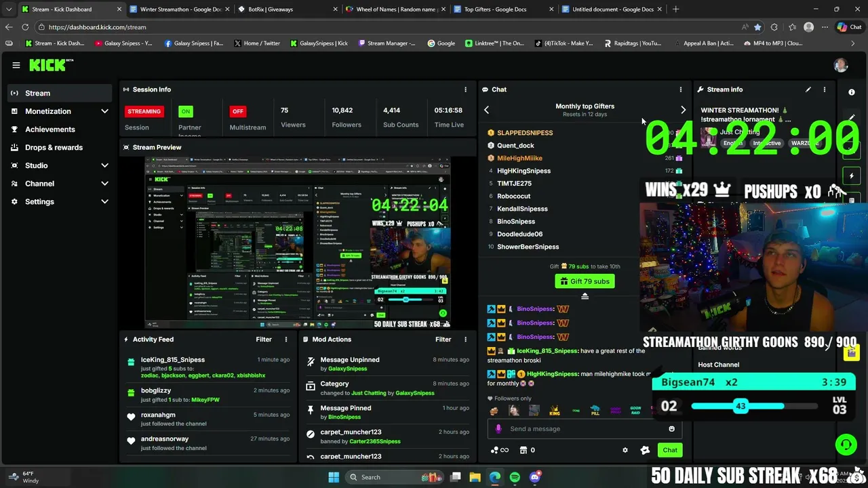The width and height of the screenshot is (868, 488).
Task: Expand the Channel sidebar section
Action: pos(104,184)
